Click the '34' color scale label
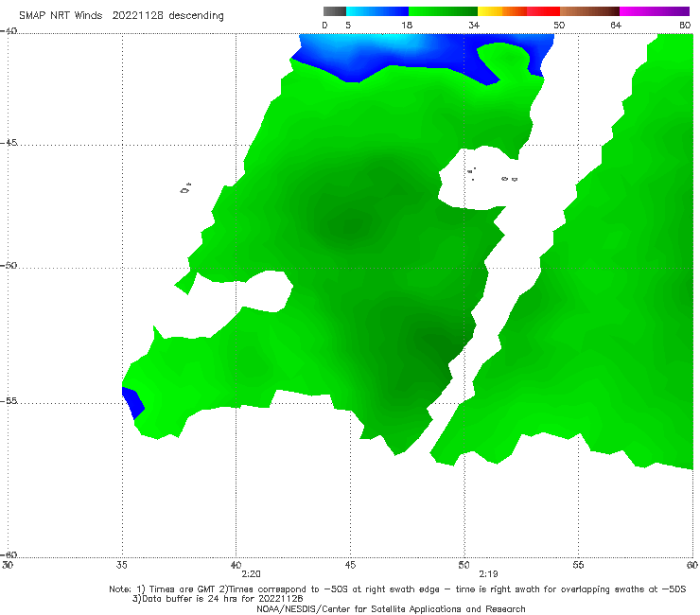Screen dimensions: 700x615 click(x=474, y=26)
